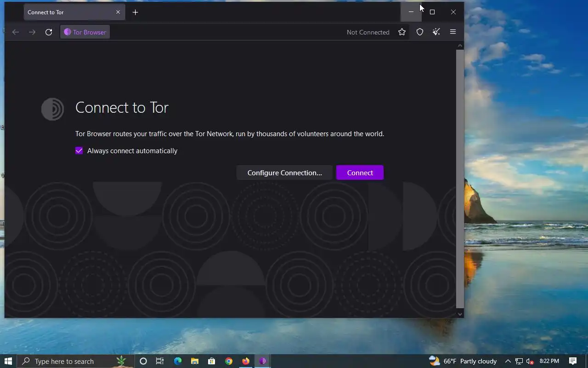Go forward to next page

click(32, 32)
